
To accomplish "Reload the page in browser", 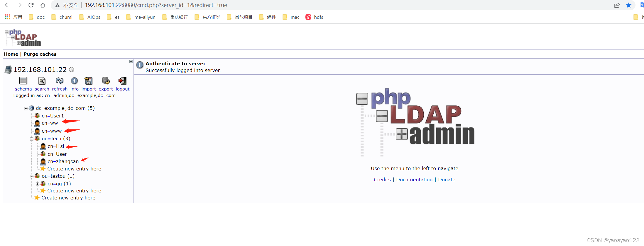I will point(31,5).
